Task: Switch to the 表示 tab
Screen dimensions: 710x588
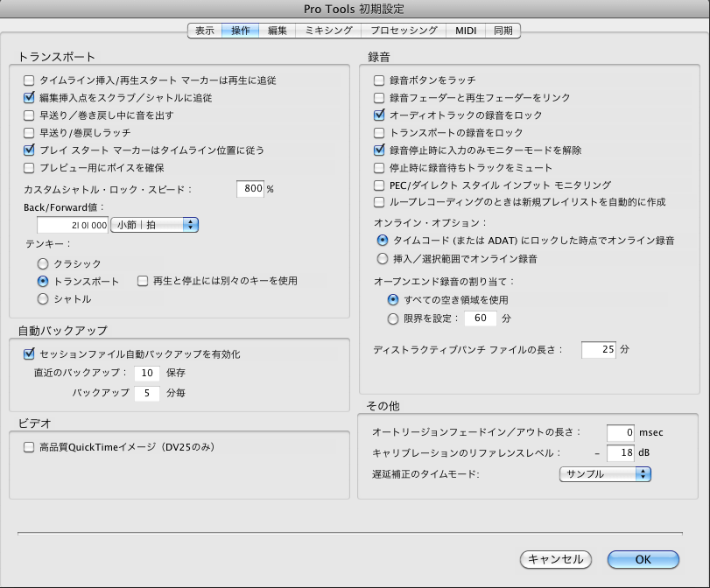Action: 205,31
